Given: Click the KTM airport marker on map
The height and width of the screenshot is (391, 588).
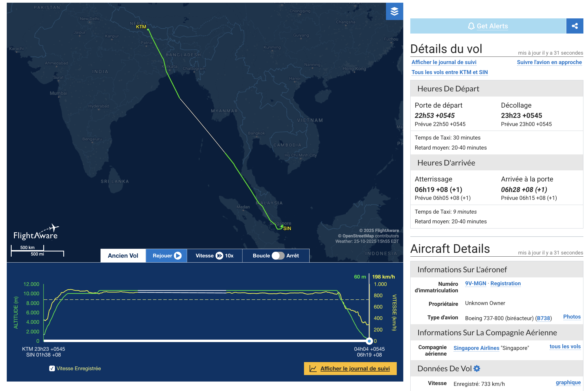Looking at the screenshot, I should pos(148,29).
